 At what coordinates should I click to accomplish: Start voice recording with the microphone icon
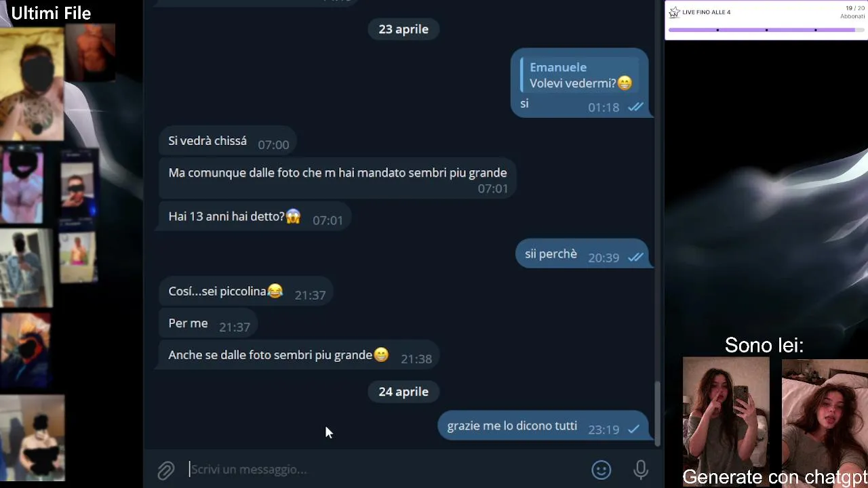pyautogui.click(x=641, y=470)
